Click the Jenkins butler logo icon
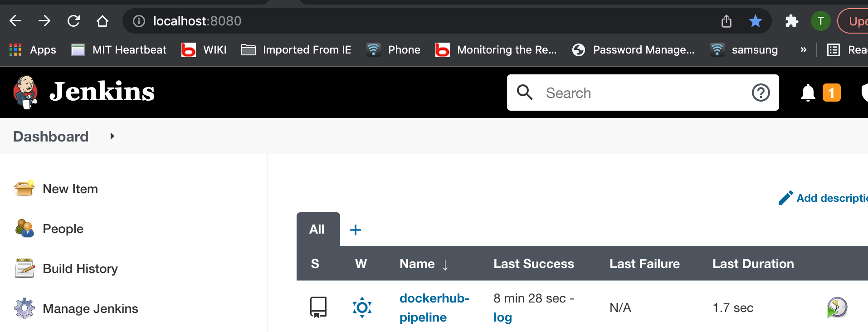 point(25,92)
